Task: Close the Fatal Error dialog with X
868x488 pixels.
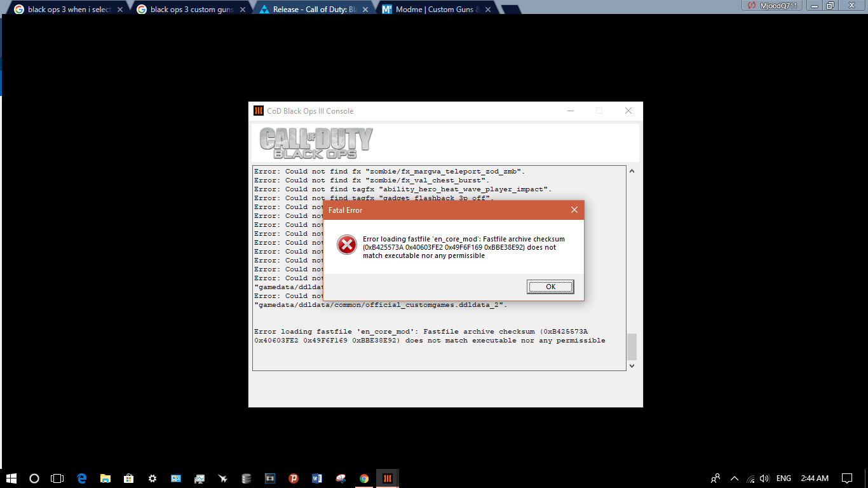Action: click(574, 210)
